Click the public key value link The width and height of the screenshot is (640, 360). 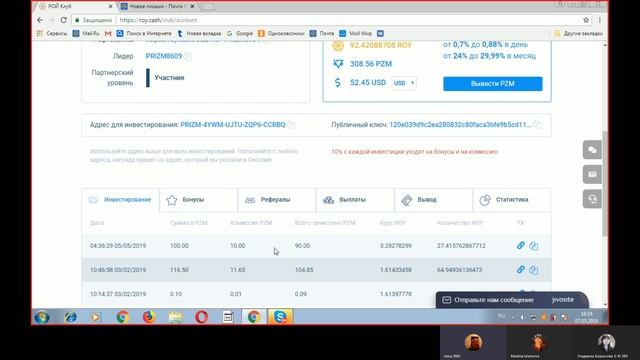[x=460, y=124]
